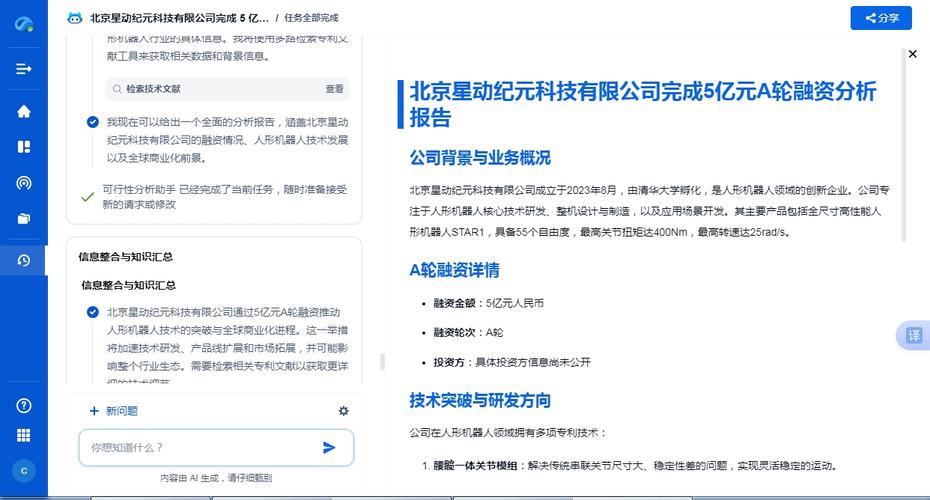Open the chat settings gear icon
The image size is (930, 500).
click(343, 410)
